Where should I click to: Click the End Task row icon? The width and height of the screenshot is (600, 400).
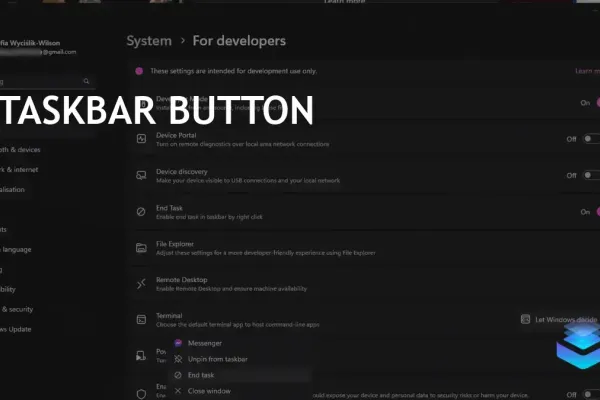tap(141, 212)
